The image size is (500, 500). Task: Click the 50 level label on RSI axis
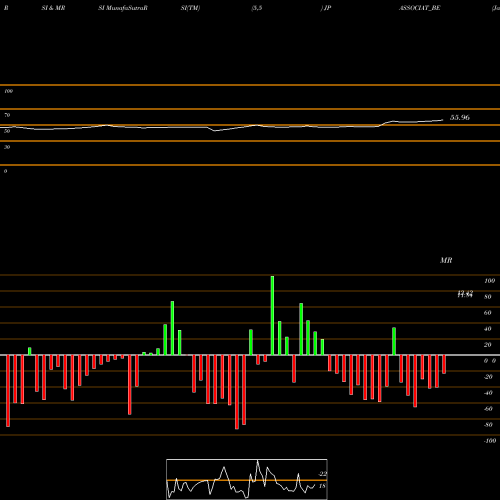point(7,131)
